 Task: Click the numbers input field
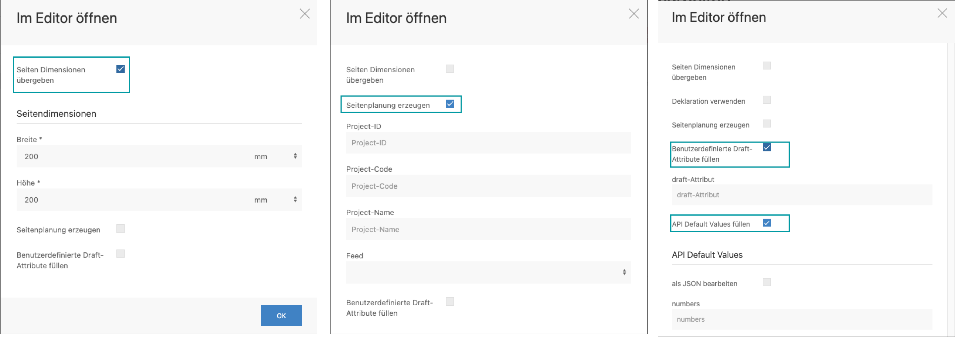[802, 320]
